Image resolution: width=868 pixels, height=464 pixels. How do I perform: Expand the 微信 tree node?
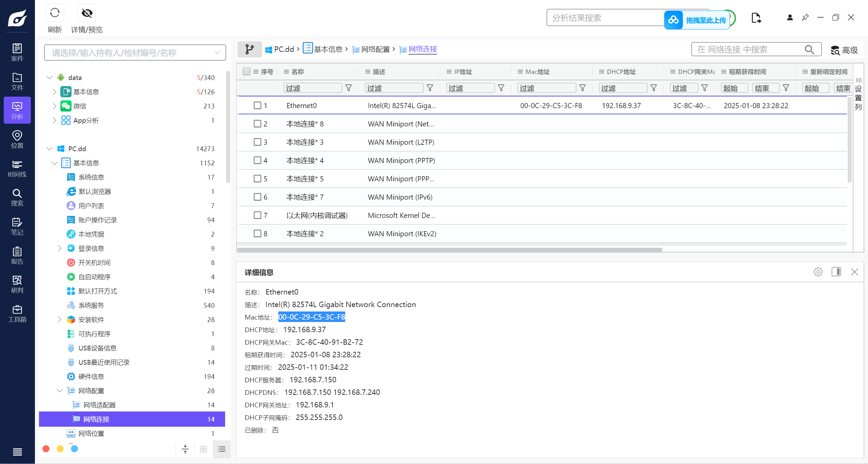(x=54, y=106)
